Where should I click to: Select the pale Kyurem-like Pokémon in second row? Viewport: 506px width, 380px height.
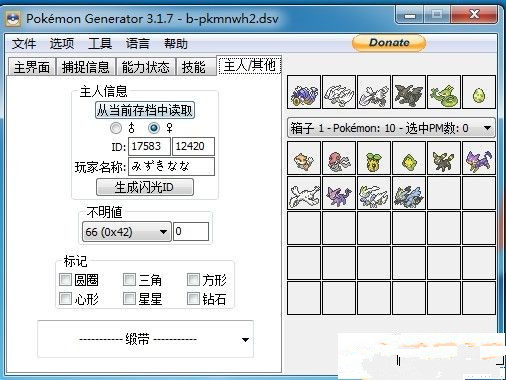coord(374,193)
